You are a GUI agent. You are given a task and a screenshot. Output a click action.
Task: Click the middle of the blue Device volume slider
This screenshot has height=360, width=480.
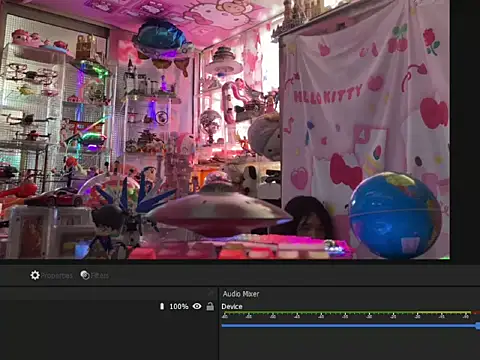349,326
